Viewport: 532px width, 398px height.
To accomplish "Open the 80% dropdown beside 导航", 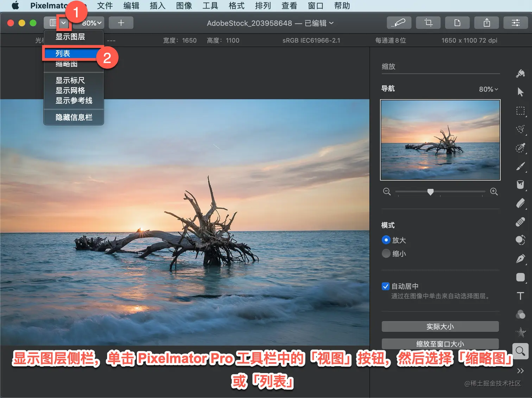I will 489,89.
